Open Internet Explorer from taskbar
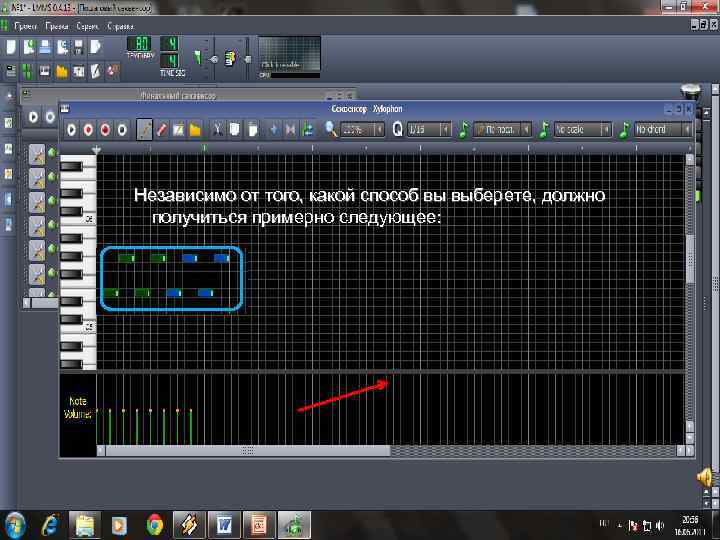 click(x=50, y=525)
